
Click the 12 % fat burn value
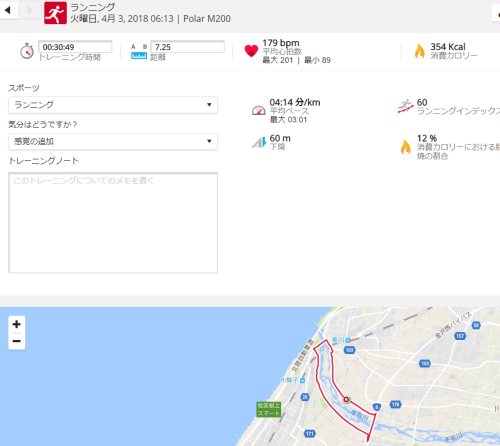427,138
